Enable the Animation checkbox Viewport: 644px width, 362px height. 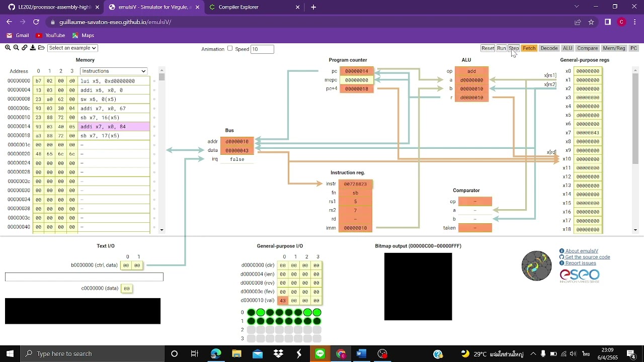point(230,48)
